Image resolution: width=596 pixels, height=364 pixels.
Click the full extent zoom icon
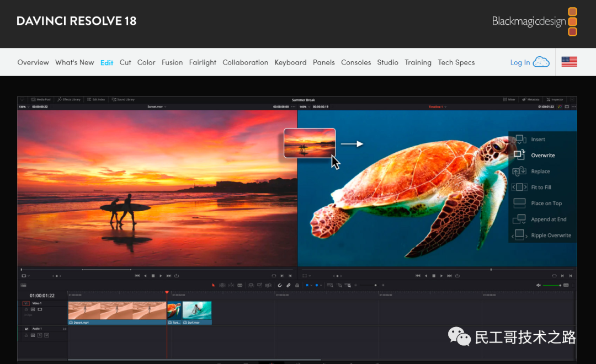[x=330, y=285]
